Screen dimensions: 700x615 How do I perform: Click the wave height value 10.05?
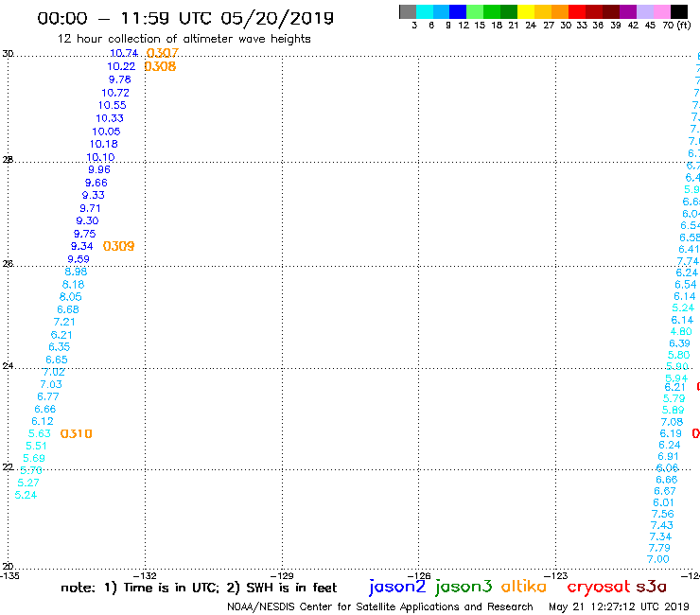pyautogui.click(x=106, y=132)
